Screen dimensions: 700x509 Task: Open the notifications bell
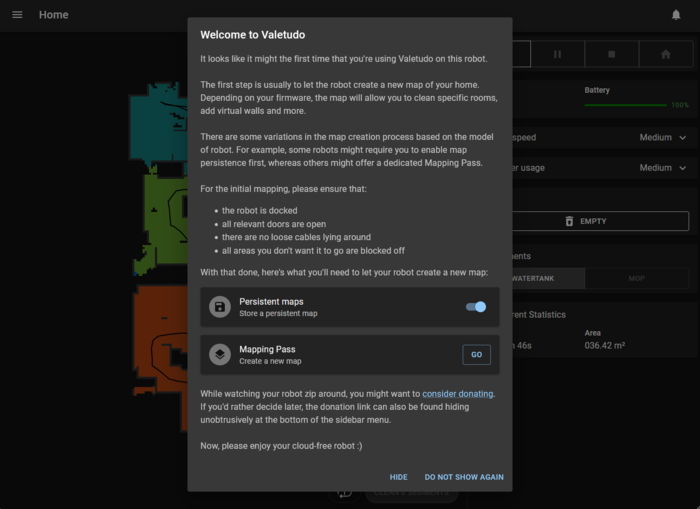[x=676, y=15]
